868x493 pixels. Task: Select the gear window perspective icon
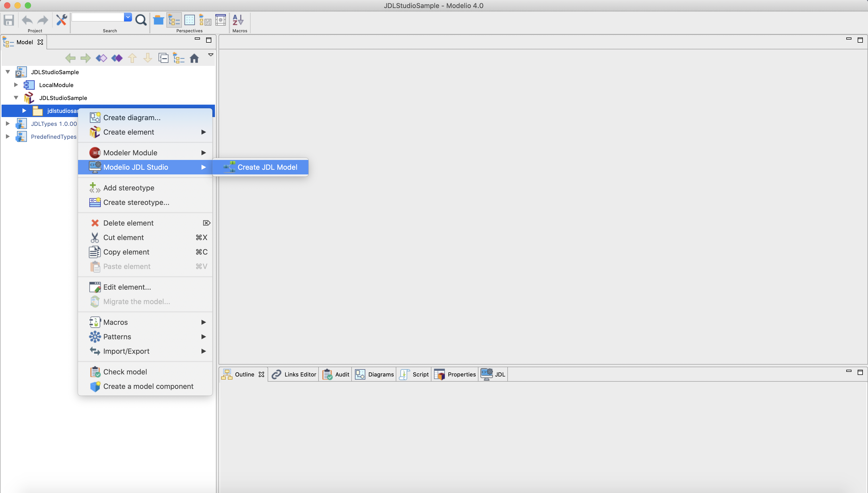pos(221,20)
